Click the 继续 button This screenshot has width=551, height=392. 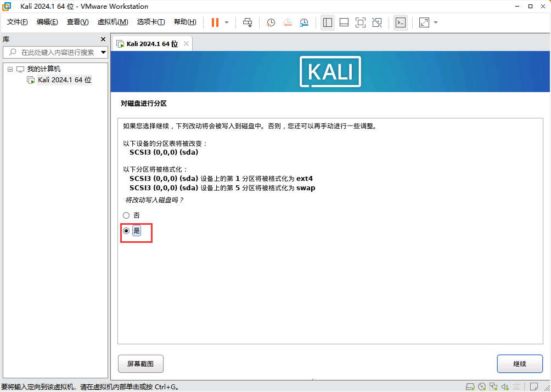tap(520, 364)
